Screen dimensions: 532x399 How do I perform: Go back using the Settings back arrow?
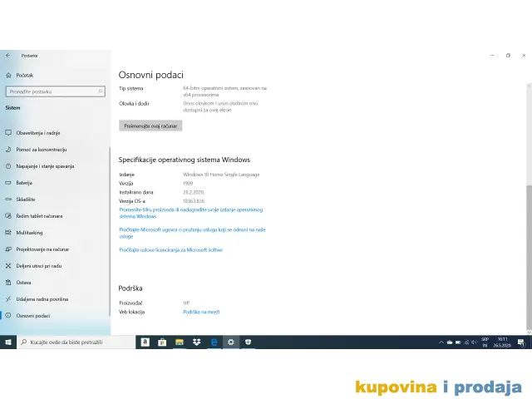[8, 56]
